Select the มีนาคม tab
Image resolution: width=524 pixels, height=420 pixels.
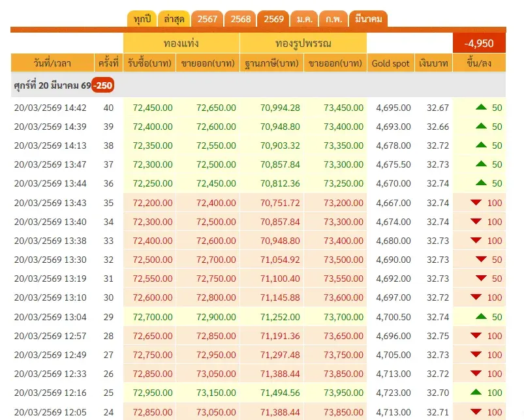click(368, 19)
